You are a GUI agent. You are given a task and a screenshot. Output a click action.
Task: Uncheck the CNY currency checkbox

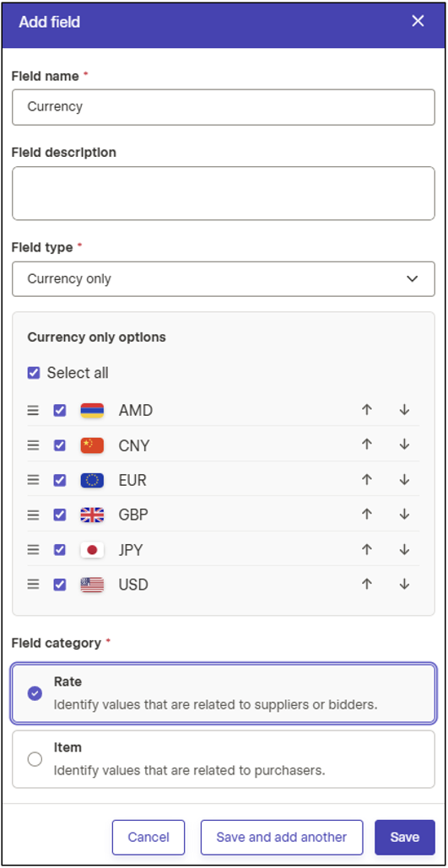[x=60, y=445]
